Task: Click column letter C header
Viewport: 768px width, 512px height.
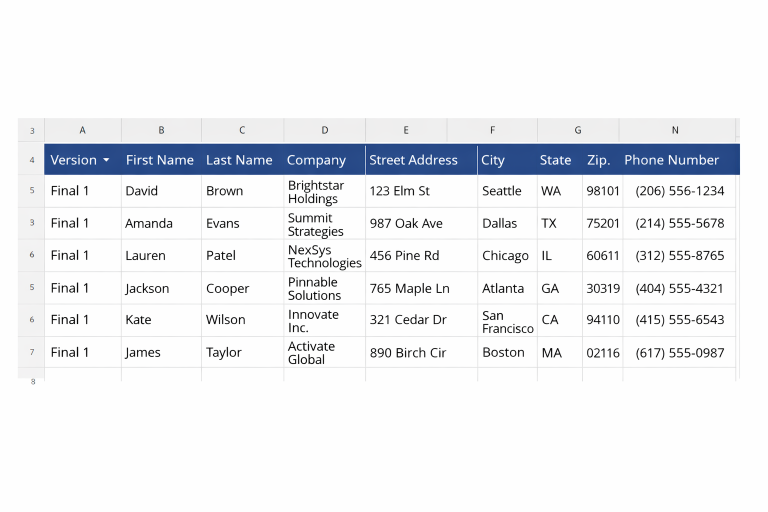Action: (242, 130)
